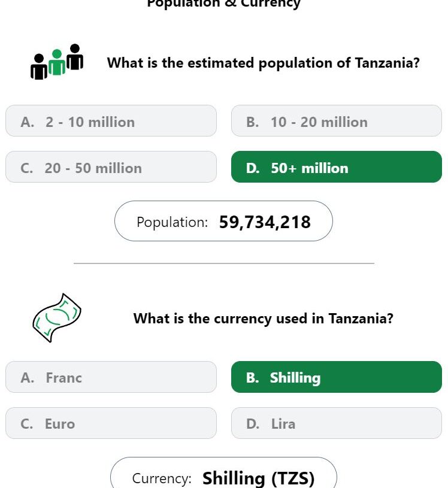Click the horizontal divider between questions

pyautogui.click(x=224, y=263)
